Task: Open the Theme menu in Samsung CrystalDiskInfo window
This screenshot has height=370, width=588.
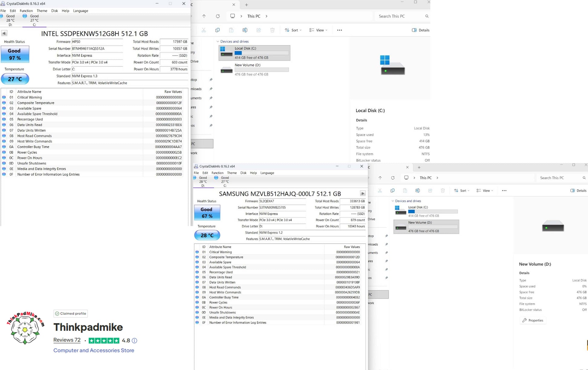Action: click(232, 173)
